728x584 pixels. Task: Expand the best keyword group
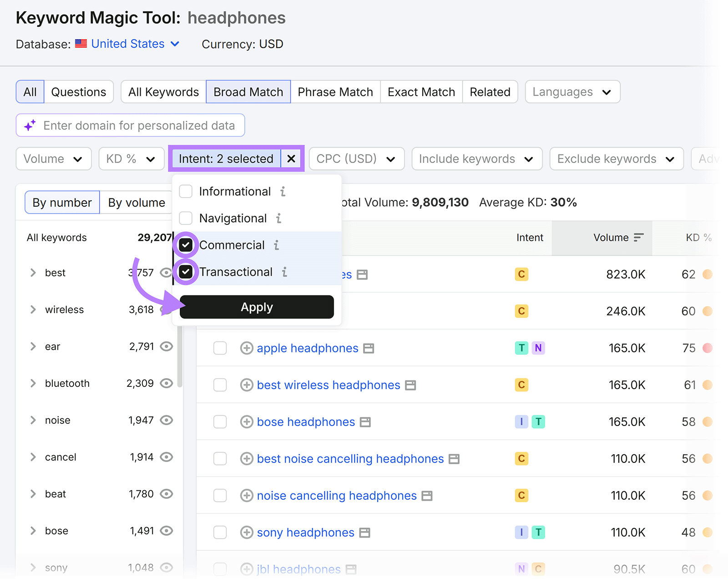coord(33,273)
